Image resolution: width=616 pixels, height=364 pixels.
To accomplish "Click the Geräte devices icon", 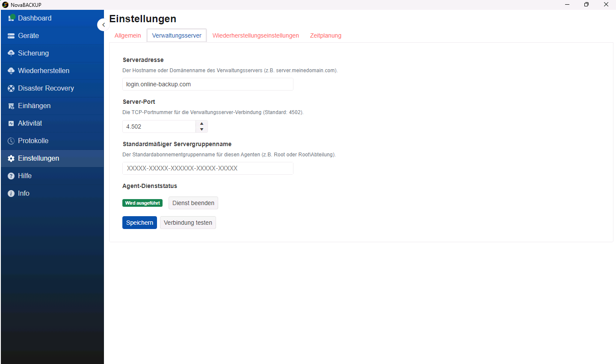I will [11, 36].
